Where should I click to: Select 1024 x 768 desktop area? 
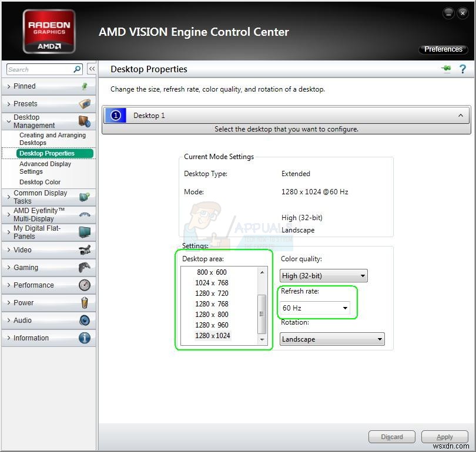pyautogui.click(x=212, y=283)
